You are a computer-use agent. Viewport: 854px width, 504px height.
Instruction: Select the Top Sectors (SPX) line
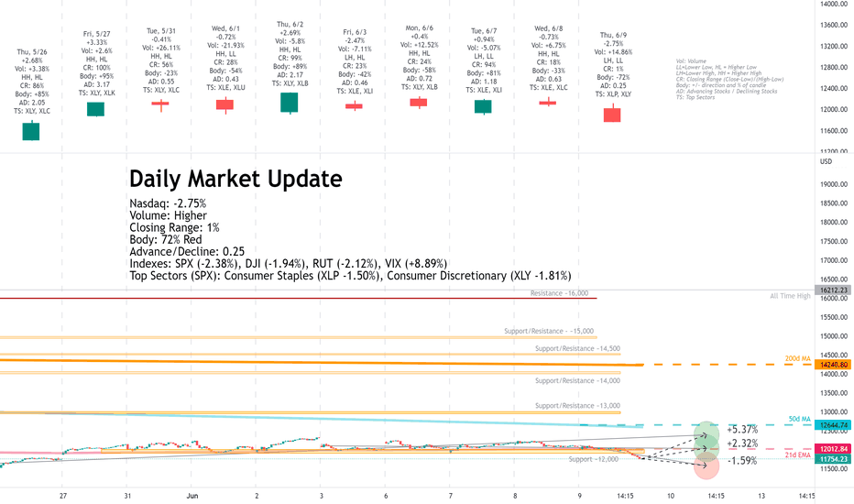(x=350, y=276)
